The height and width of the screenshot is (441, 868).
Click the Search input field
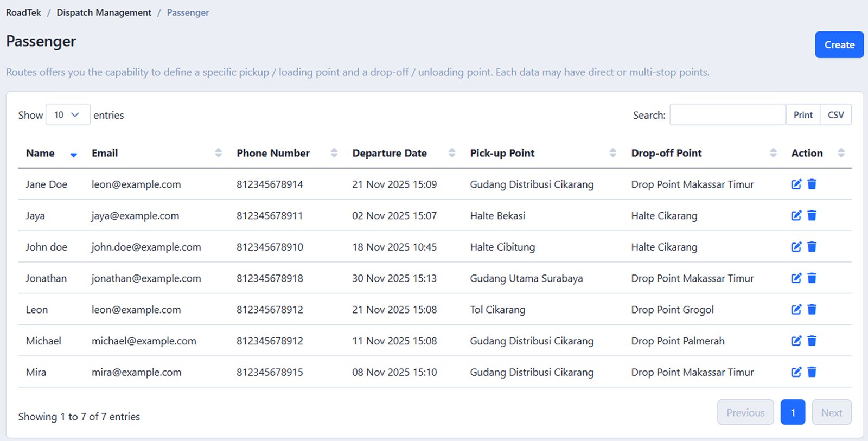727,115
